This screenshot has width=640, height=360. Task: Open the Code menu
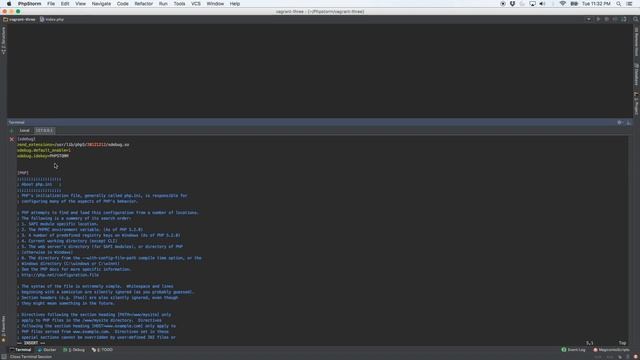[122, 4]
